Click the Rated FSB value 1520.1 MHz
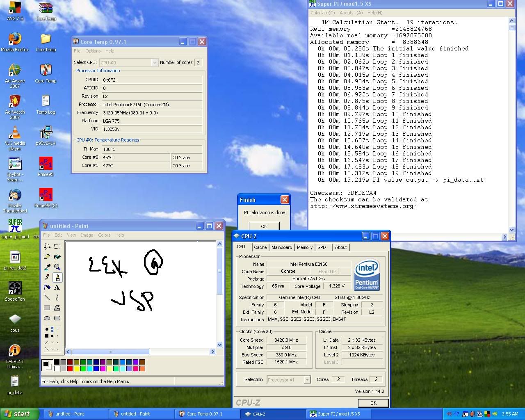This screenshot has height=420, width=525. pyautogui.click(x=286, y=362)
